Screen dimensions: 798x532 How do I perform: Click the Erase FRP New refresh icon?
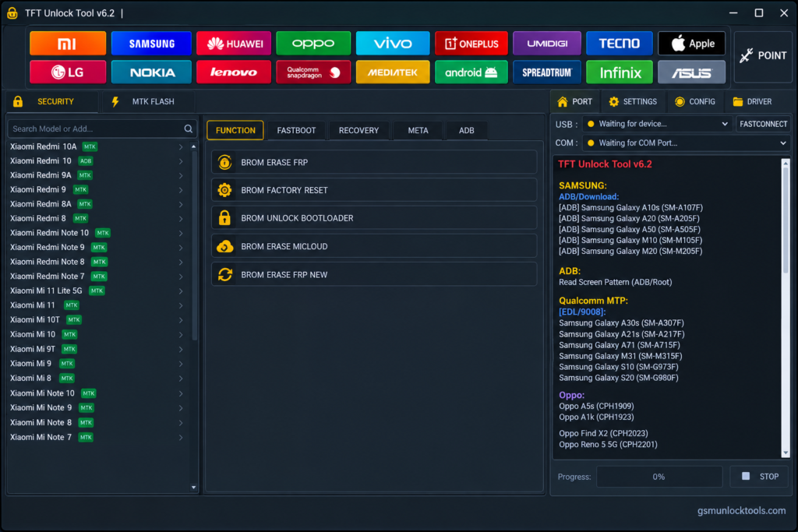pyautogui.click(x=224, y=275)
